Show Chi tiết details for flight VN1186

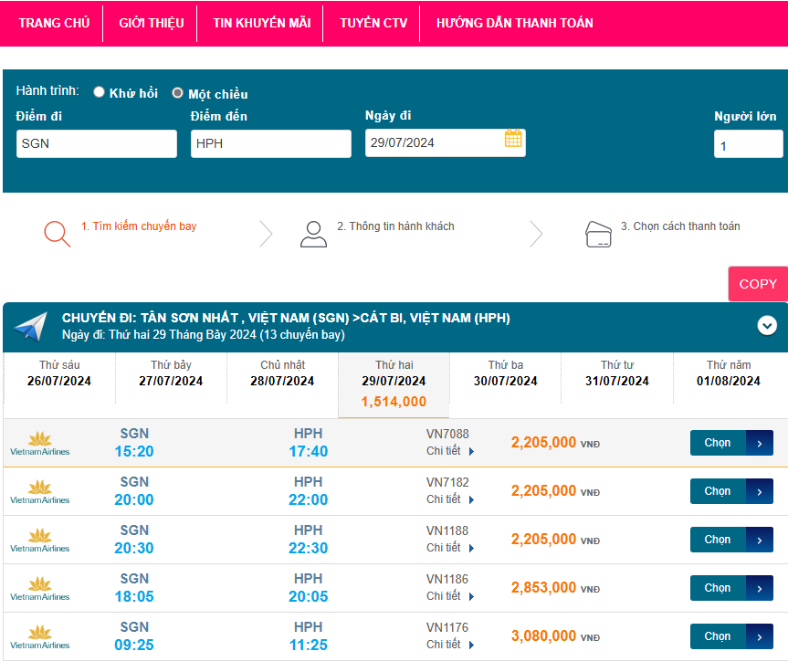click(450, 596)
